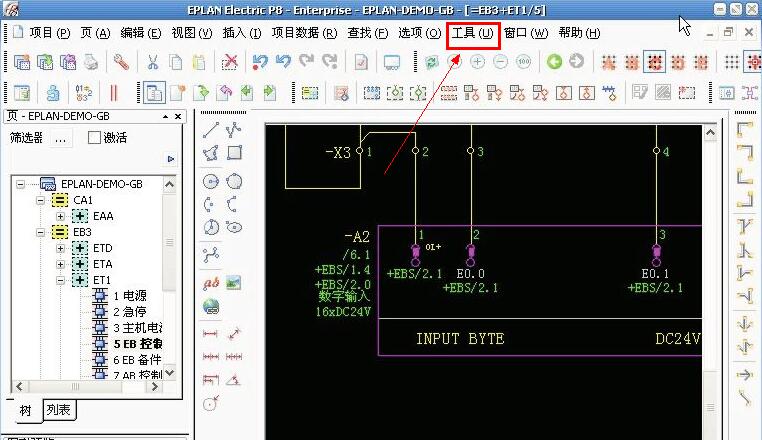762x440 pixels.
Task: Switch to the 列表 tab
Action: [x=58, y=410]
